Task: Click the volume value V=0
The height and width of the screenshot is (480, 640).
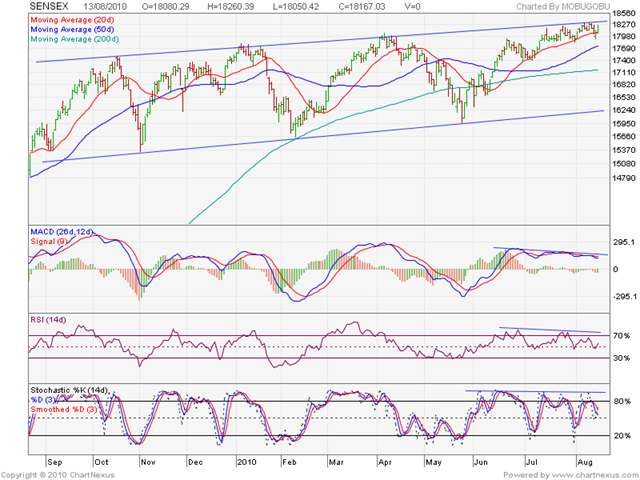Action: (x=412, y=7)
